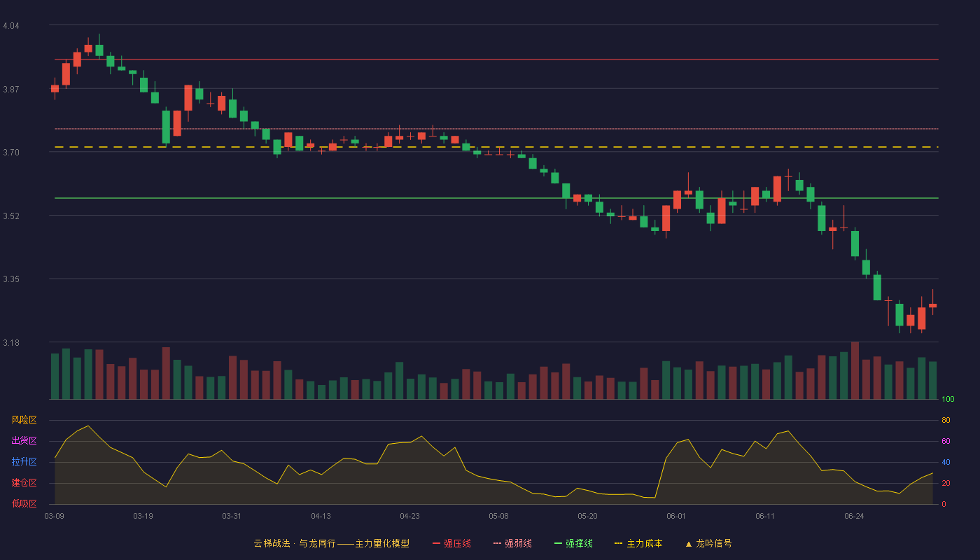The width and height of the screenshot is (980, 560).
Task: Click the 风险区 zone label
Action: (24, 420)
